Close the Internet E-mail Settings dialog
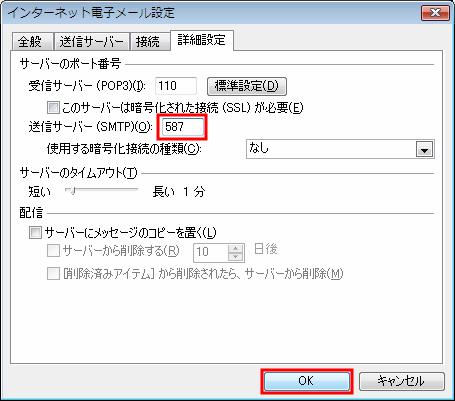This screenshot has height=401, width=455. click(x=435, y=13)
